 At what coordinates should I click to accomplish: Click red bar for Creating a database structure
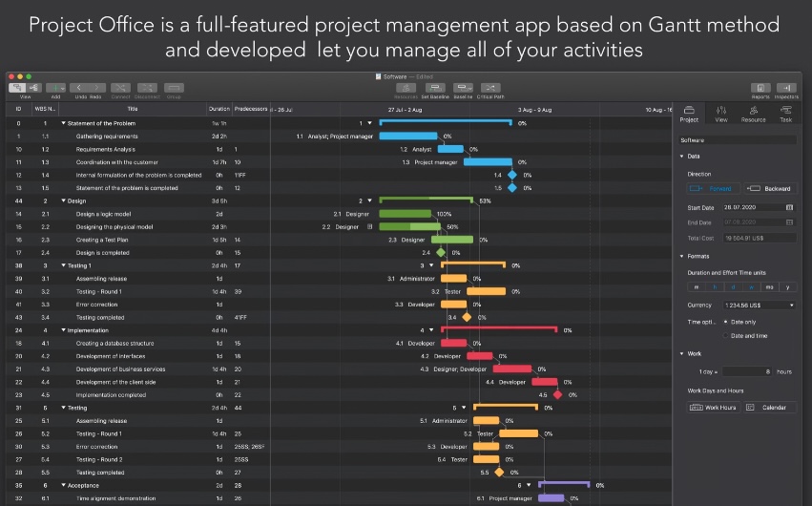point(453,343)
